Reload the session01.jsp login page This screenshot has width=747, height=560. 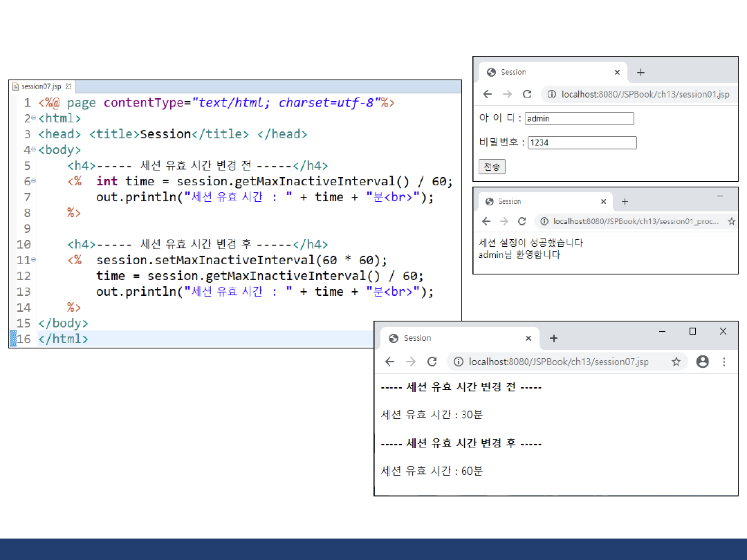(x=527, y=95)
